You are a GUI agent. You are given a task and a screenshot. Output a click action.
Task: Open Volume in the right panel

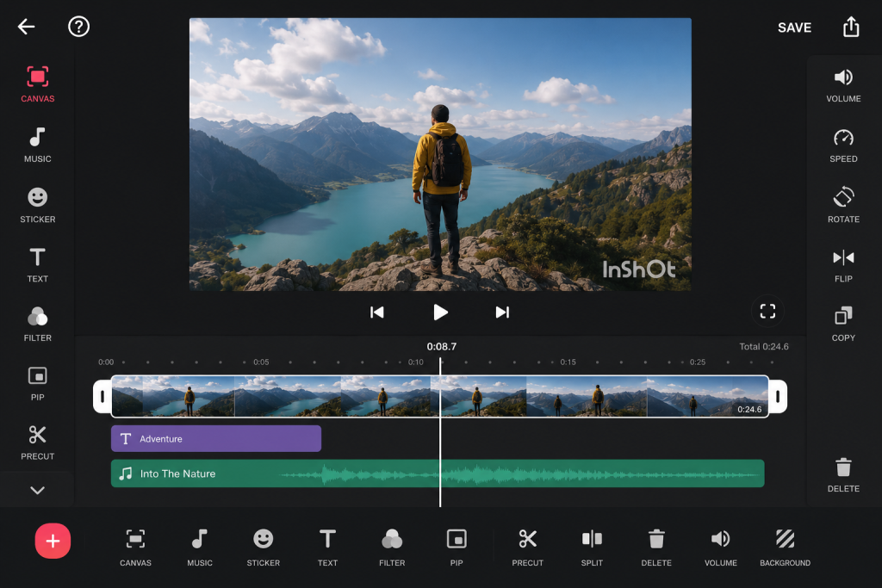click(843, 85)
